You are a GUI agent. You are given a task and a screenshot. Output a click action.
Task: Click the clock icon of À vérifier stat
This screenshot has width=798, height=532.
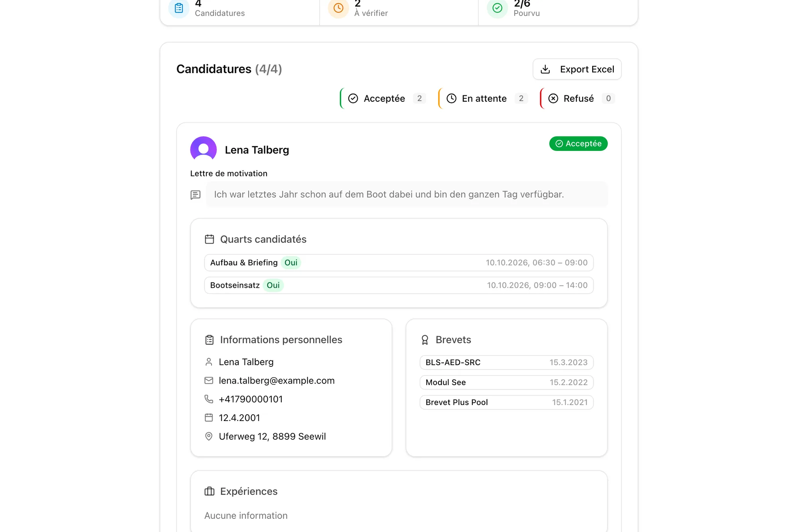(338, 8)
